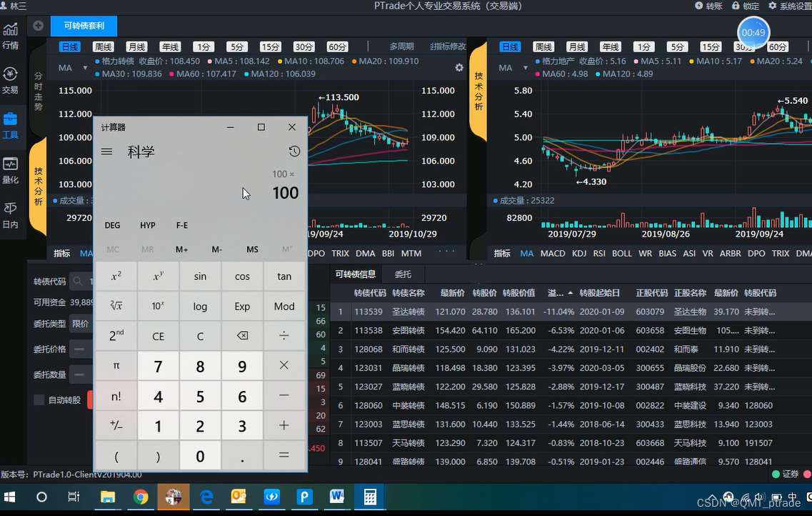Add a new tab with plus icon
Viewport: 812px width, 516px height.
click(x=38, y=26)
